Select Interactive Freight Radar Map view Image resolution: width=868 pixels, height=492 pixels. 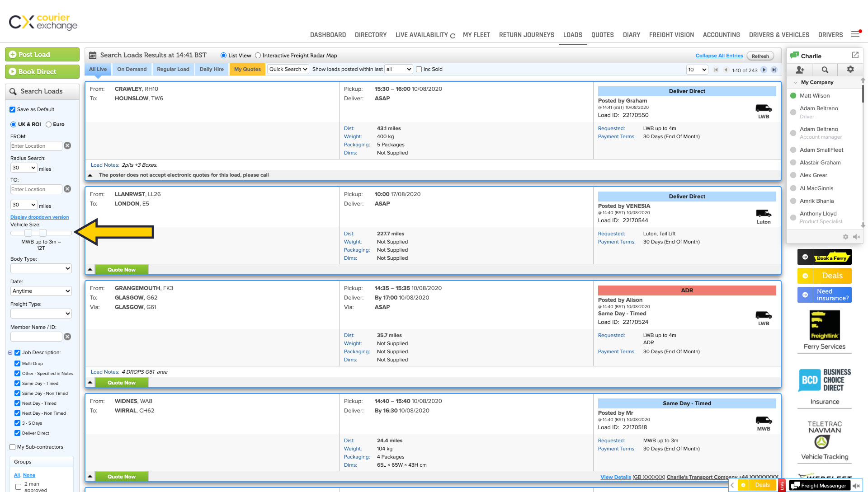pos(258,56)
